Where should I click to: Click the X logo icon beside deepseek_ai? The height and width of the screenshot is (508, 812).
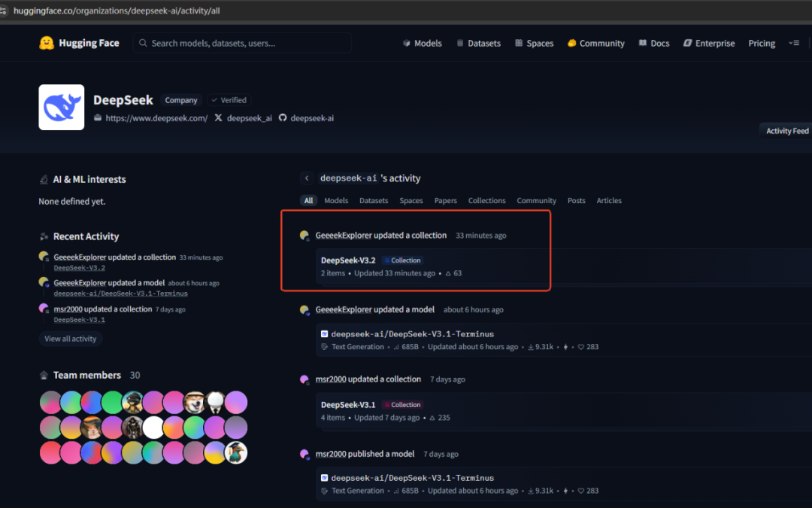219,118
